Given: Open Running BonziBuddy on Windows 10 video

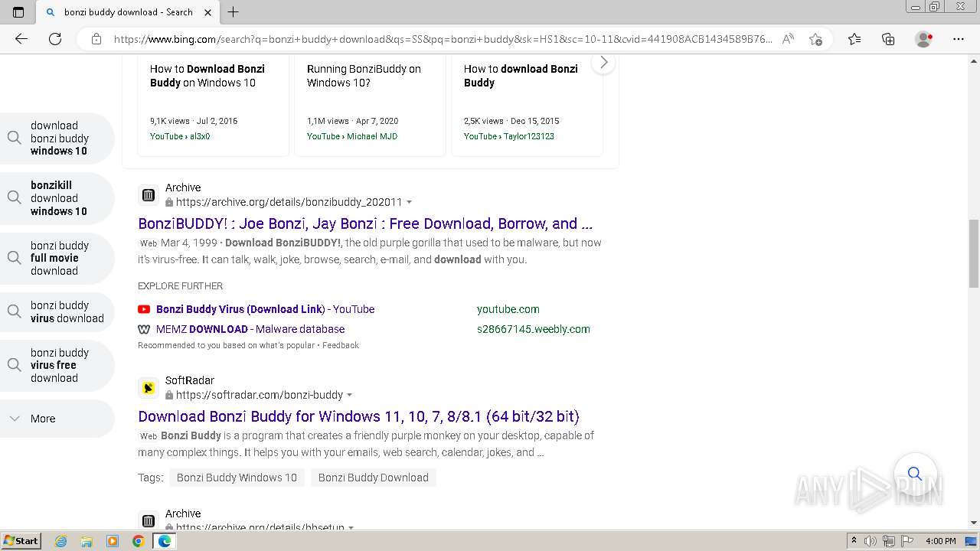Looking at the screenshot, I should click(364, 76).
